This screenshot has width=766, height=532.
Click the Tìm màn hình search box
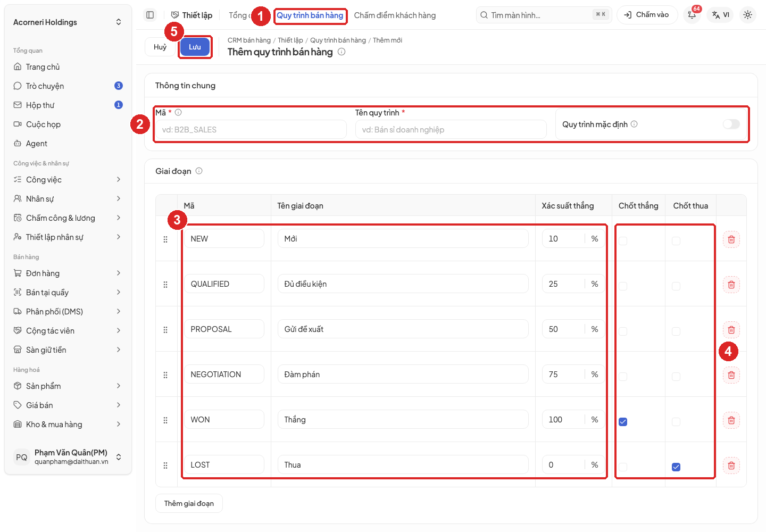point(544,15)
